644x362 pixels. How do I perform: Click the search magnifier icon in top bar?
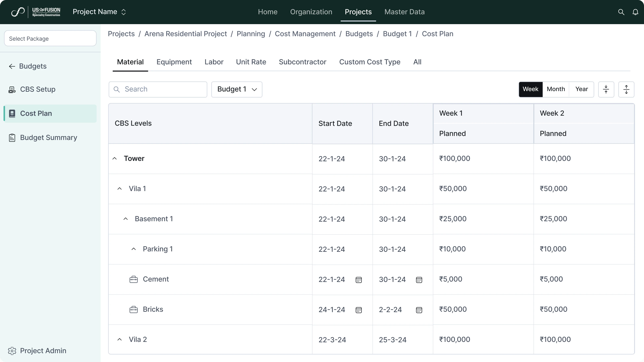621,12
